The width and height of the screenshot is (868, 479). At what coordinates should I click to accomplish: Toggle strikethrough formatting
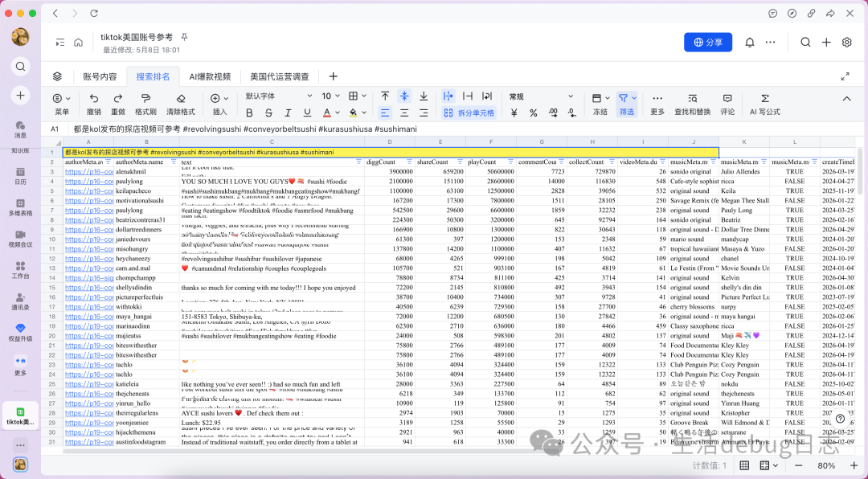click(x=268, y=113)
